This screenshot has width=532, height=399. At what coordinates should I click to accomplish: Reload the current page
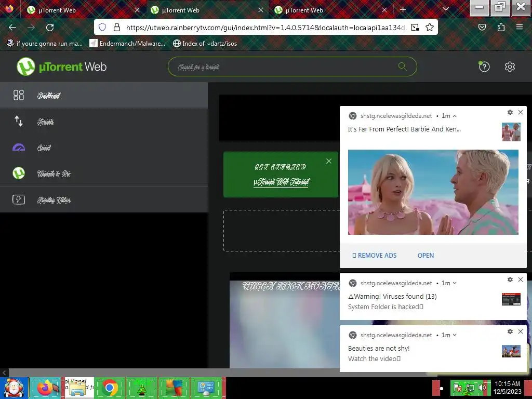(50, 27)
